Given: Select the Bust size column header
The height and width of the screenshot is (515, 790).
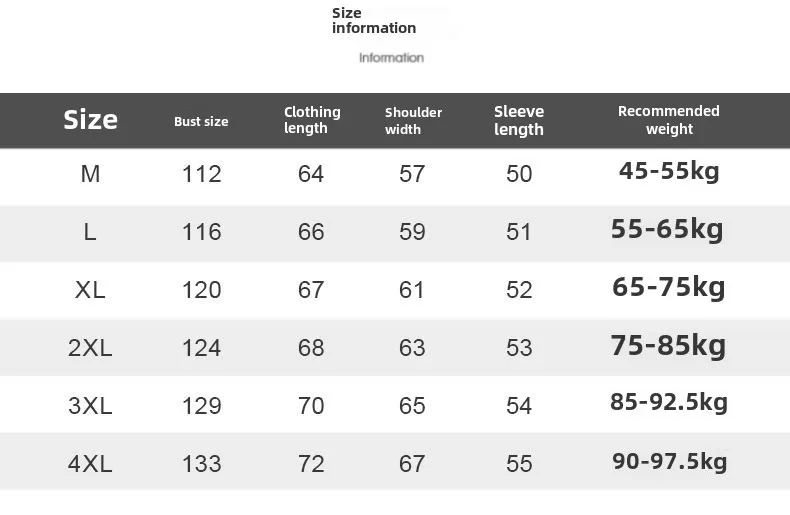Looking at the screenshot, I should tap(201, 121).
